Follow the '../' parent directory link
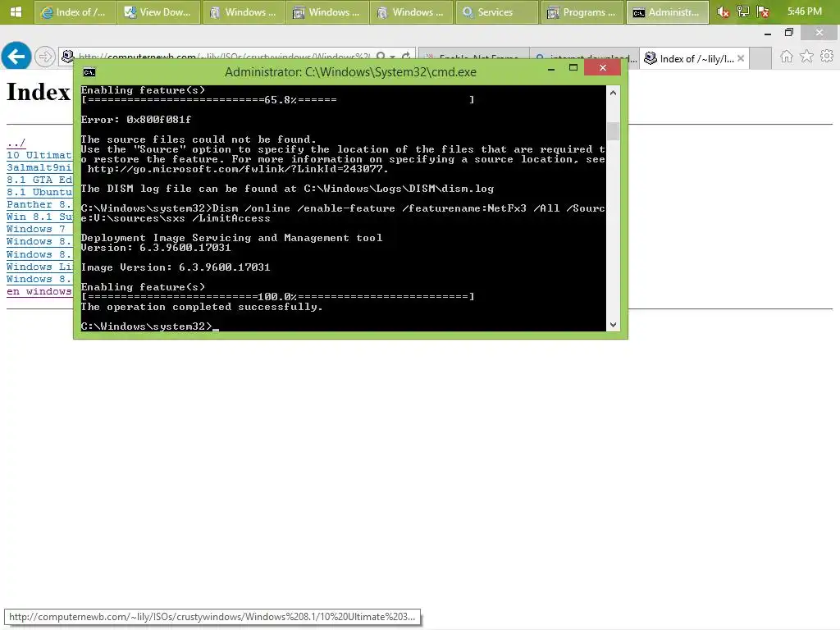Screen dimensions: 840x630 (x=16, y=143)
